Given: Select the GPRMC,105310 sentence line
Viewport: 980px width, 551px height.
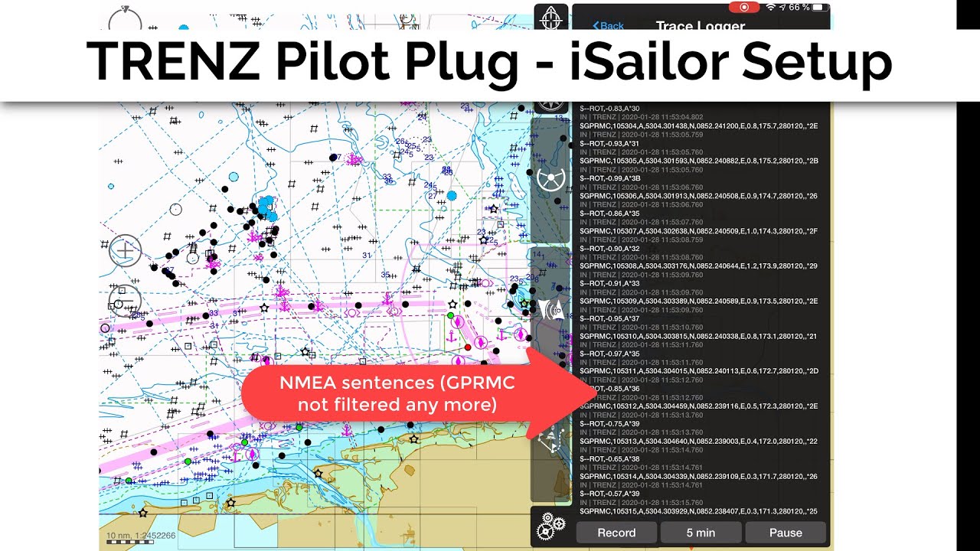Looking at the screenshot, I should (x=698, y=336).
